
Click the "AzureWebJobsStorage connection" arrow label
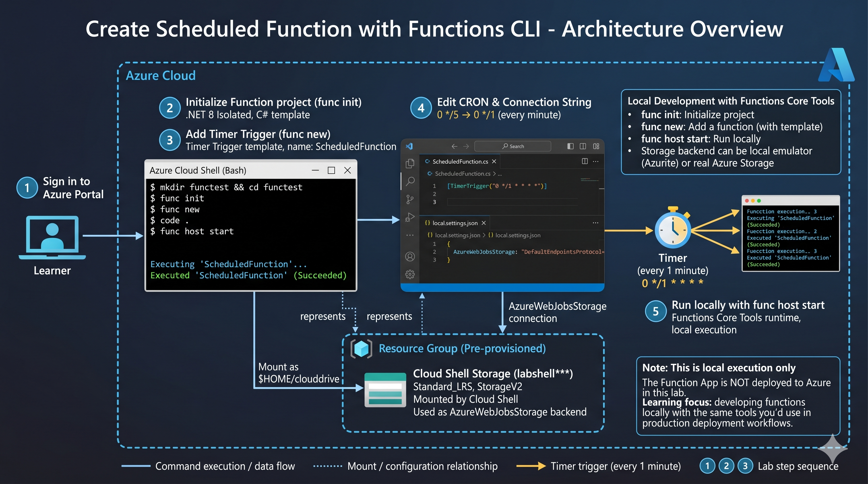coord(557,312)
